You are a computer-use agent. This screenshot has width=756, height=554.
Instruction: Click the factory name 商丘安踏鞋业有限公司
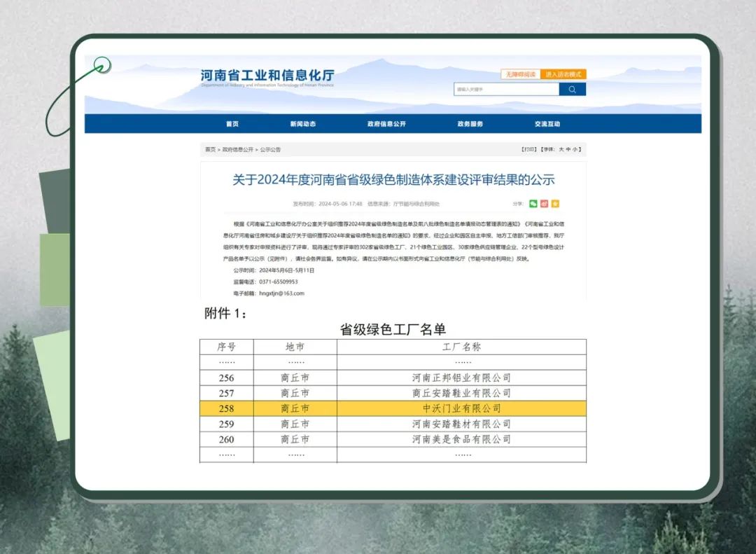coord(461,394)
